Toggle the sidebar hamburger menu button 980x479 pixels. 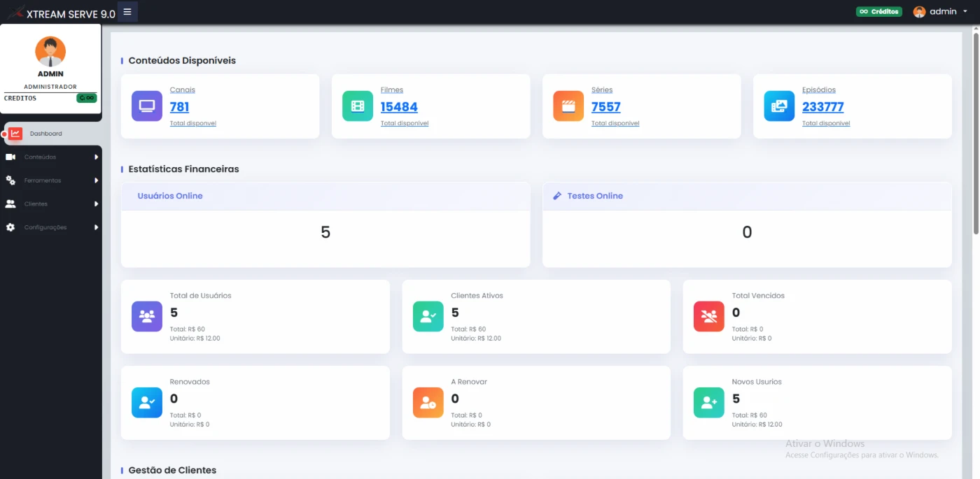pyautogui.click(x=127, y=12)
